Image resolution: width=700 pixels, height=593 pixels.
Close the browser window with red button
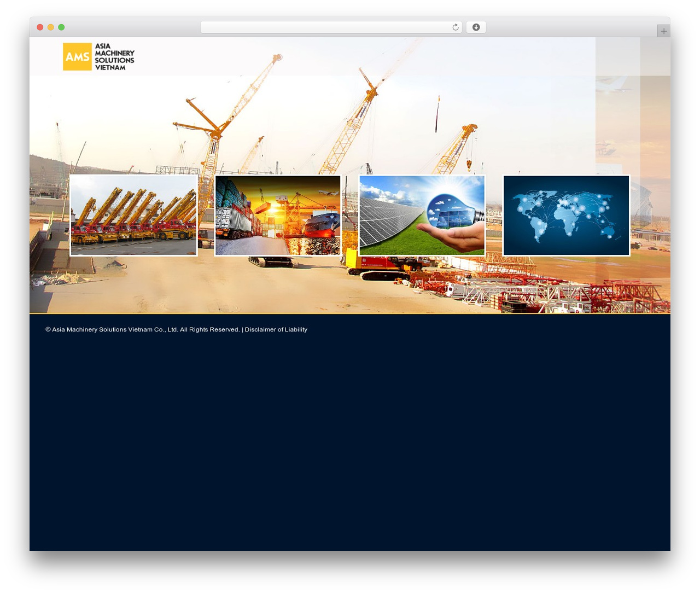click(x=40, y=27)
